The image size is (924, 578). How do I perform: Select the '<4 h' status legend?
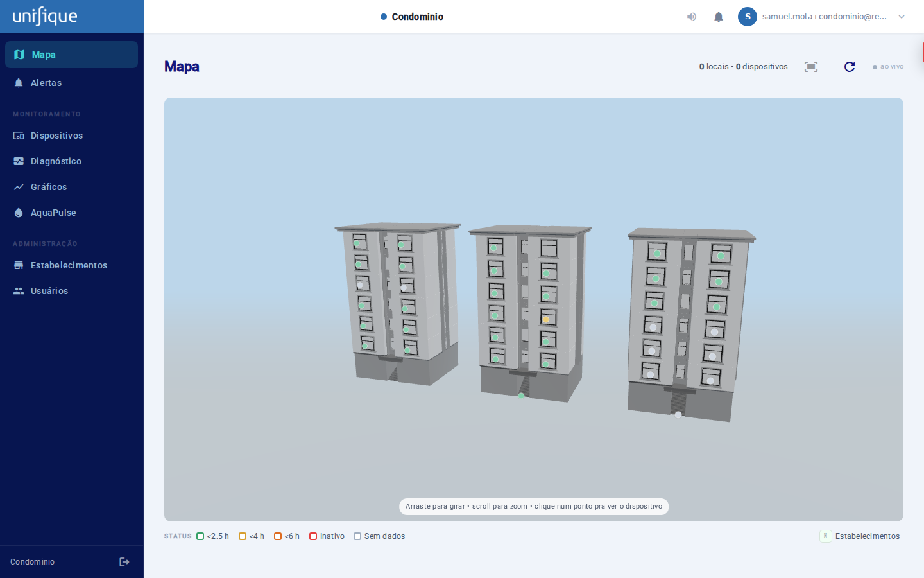[x=252, y=536]
